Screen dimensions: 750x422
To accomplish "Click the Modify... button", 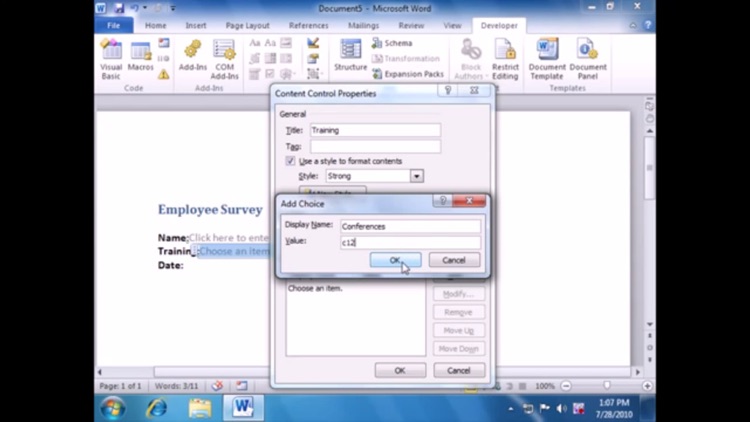I will [x=458, y=294].
